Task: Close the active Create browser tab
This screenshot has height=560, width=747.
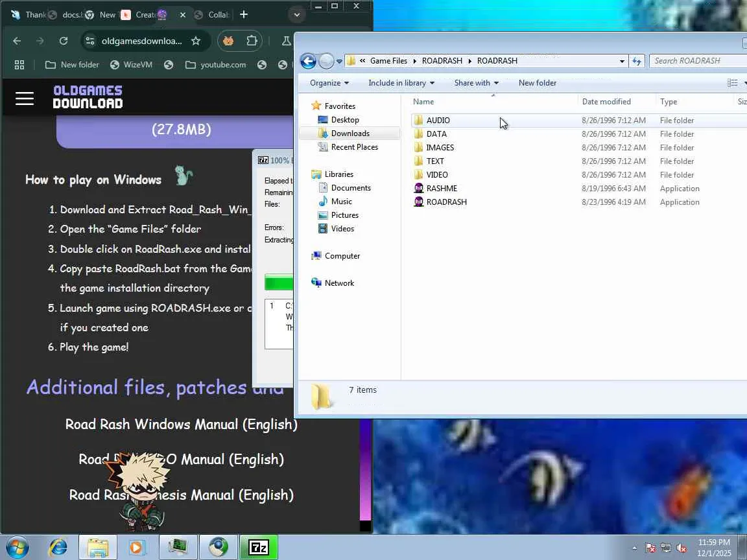Action: pyautogui.click(x=182, y=15)
